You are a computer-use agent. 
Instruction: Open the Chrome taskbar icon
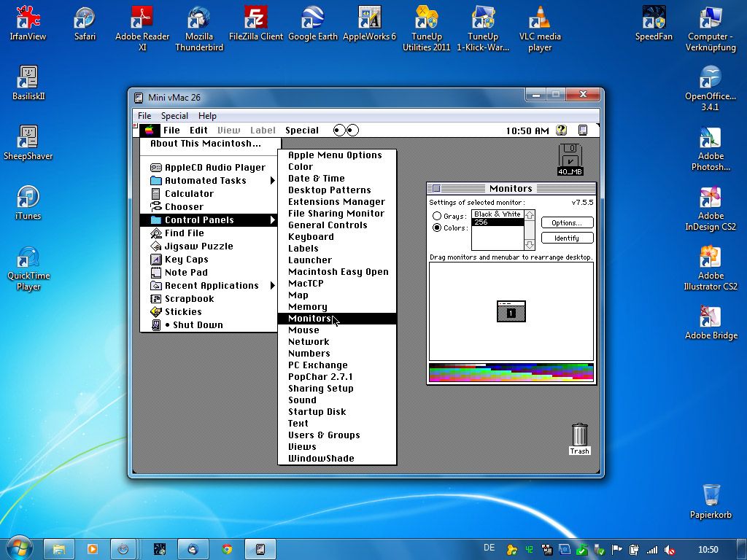[228, 549]
